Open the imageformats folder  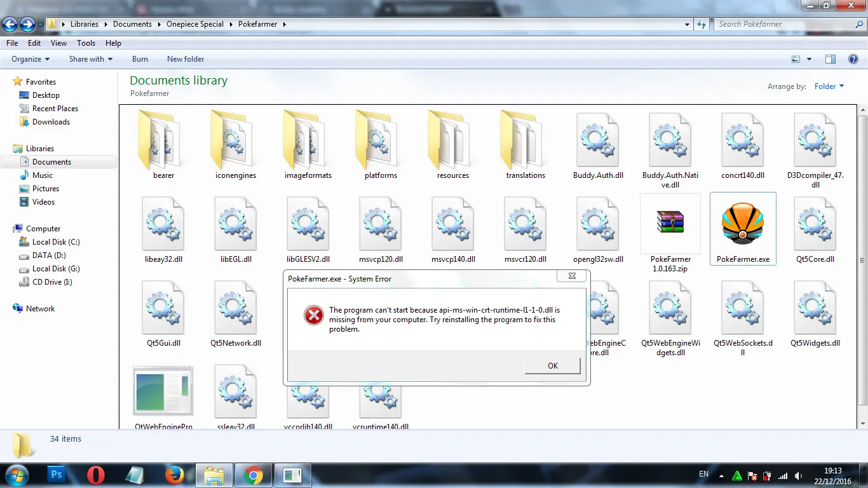click(x=308, y=146)
